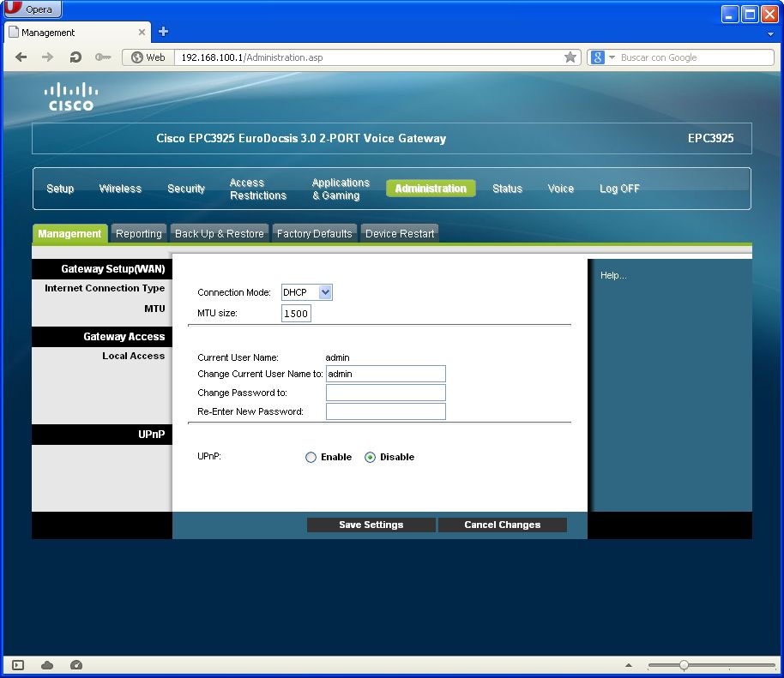Image resolution: width=784 pixels, height=678 pixels.
Task: Click Re-Enter New Password field
Action: pos(385,411)
